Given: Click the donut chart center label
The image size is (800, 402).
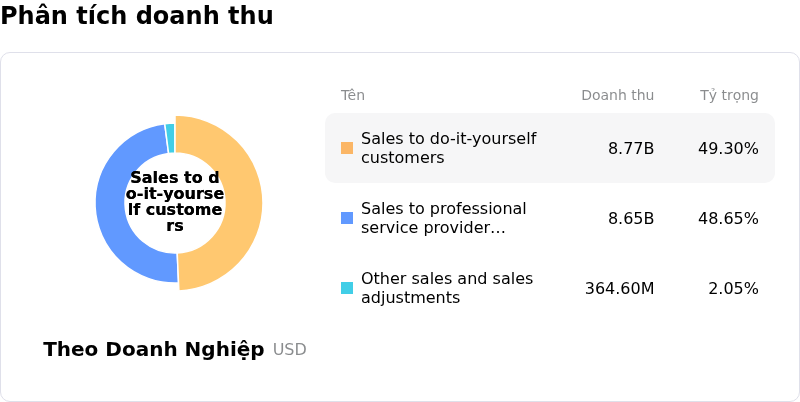Looking at the screenshot, I should pyautogui.click(x=175, y=202).
